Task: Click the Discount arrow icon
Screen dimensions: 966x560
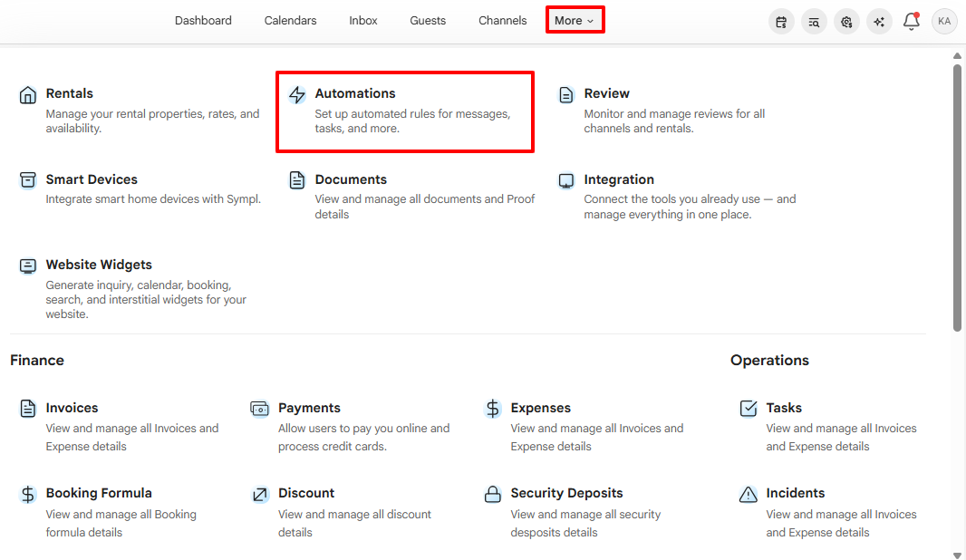Action: pyautogui.click(x=260, y=494)
